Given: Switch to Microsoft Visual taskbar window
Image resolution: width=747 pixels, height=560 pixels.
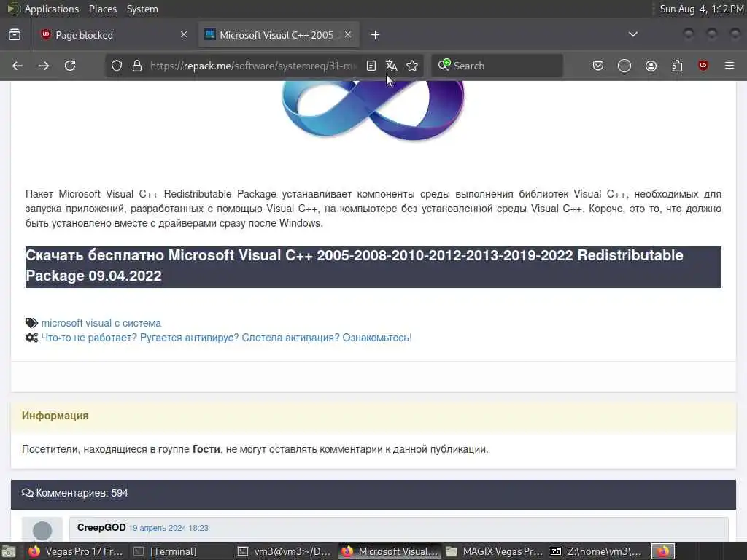Looking at the screenshot, I should (390, 551).
